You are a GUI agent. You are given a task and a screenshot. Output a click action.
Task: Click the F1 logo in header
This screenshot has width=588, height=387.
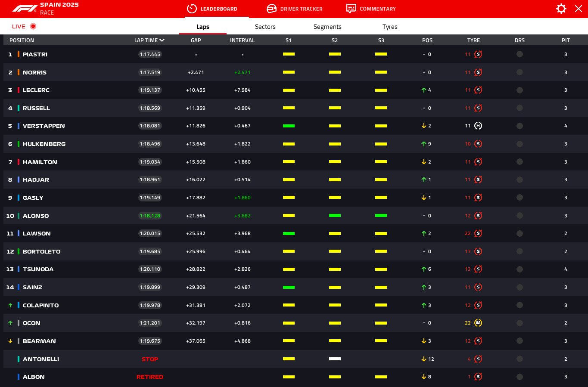(x=24, y=9)
